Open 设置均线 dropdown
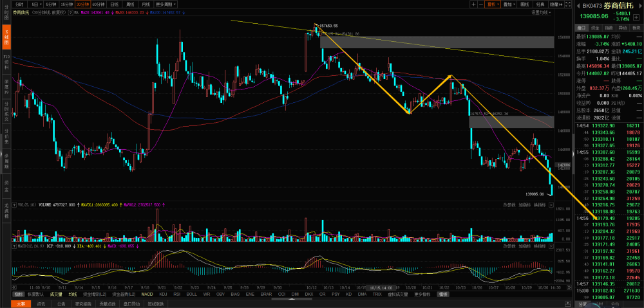 coord(541,13)
